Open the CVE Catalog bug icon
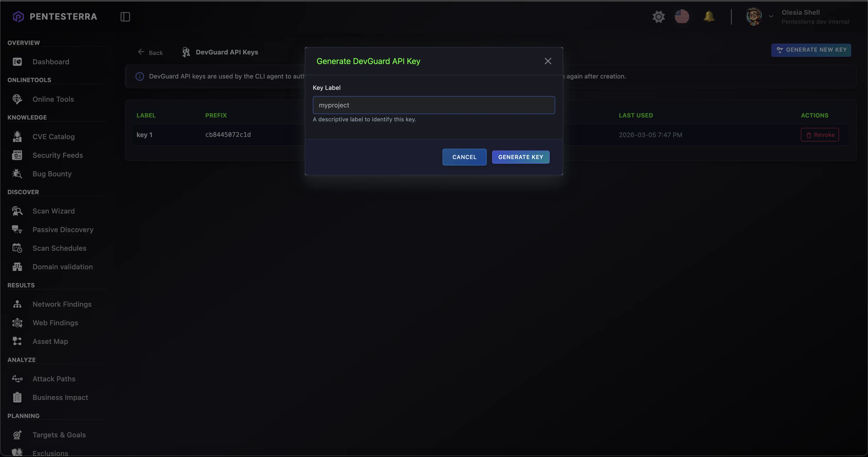Screen dimensions: 868x457 coord(17,136)
